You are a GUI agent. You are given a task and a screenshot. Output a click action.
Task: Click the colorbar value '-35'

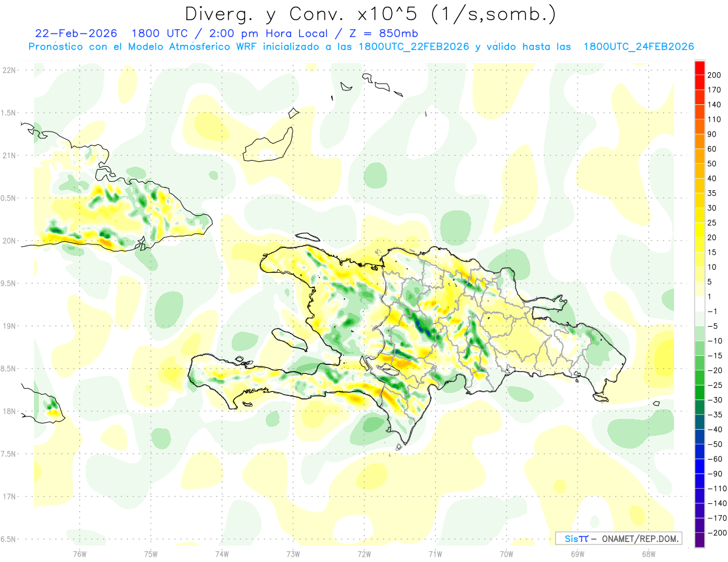coord(716,415)
